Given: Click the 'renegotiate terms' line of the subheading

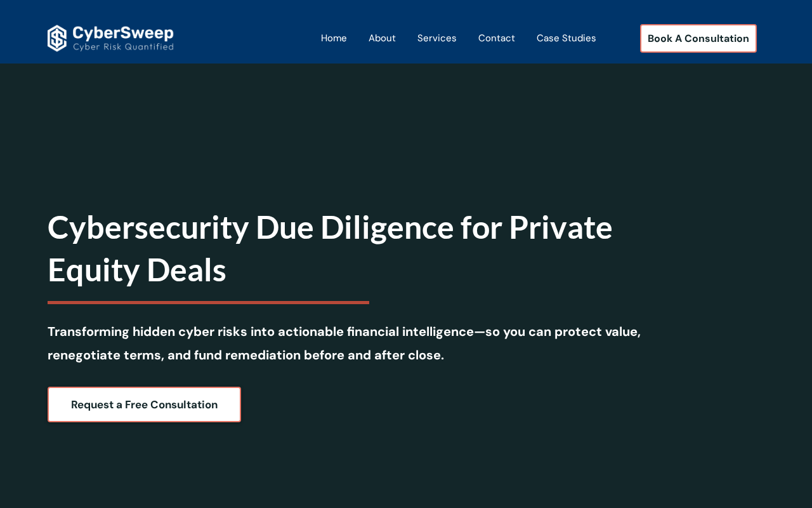Looking at the screenshot, I should tap(246, 355).
